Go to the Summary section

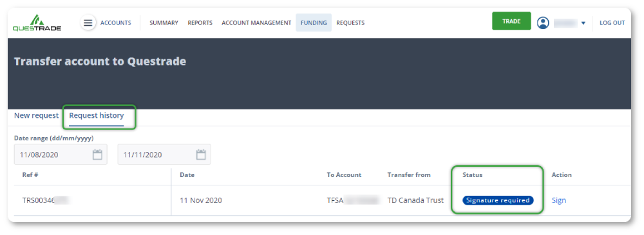pyautogui.click(x=164, y=23)
